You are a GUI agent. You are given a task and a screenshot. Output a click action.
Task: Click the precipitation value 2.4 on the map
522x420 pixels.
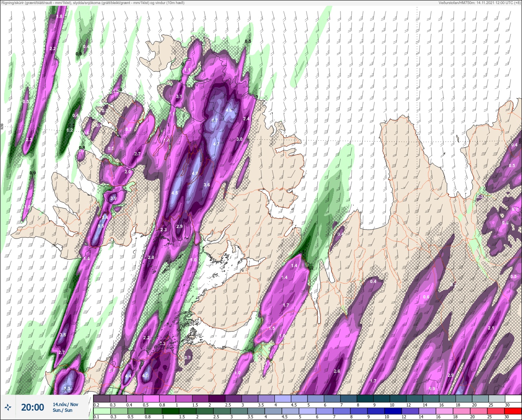246,119
